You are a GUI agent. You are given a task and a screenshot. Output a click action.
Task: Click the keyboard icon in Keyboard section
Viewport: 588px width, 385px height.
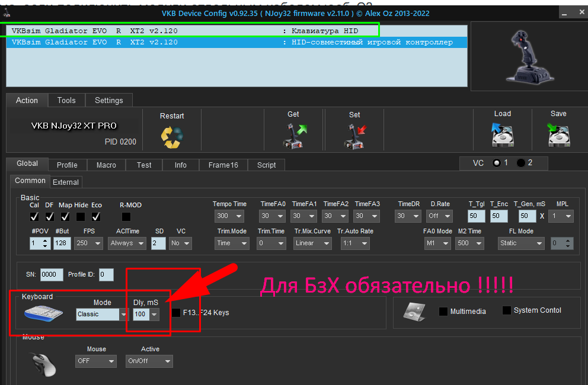(43, 313)
